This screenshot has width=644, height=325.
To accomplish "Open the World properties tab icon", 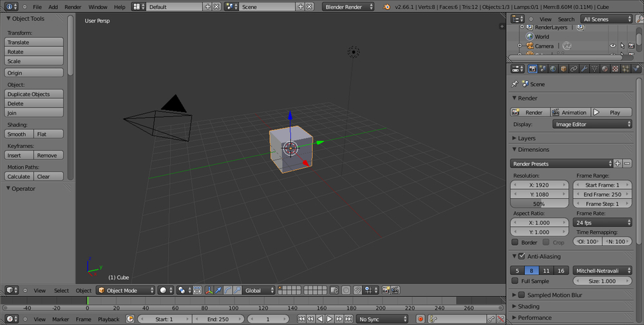I will coord(553,69).
